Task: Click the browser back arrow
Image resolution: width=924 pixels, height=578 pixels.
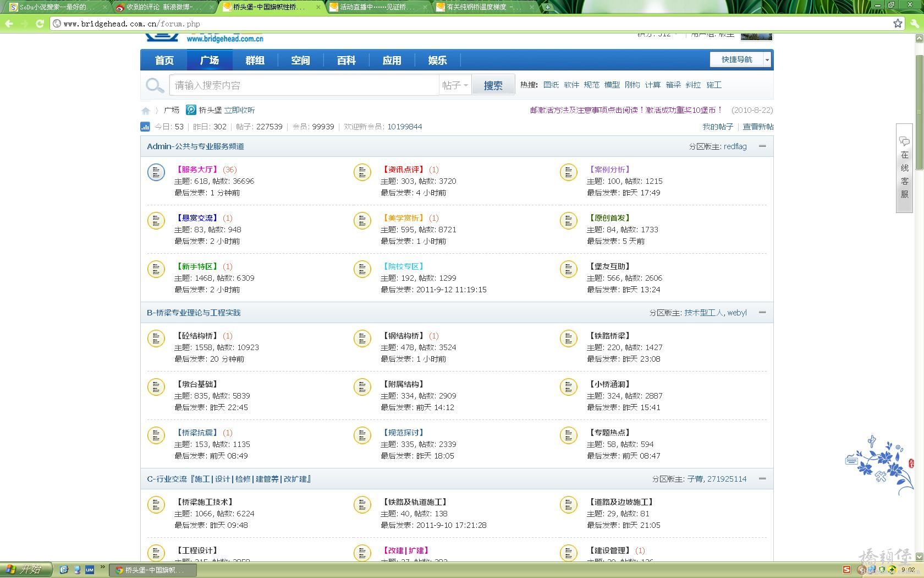Action: click(x=9, y=24)
